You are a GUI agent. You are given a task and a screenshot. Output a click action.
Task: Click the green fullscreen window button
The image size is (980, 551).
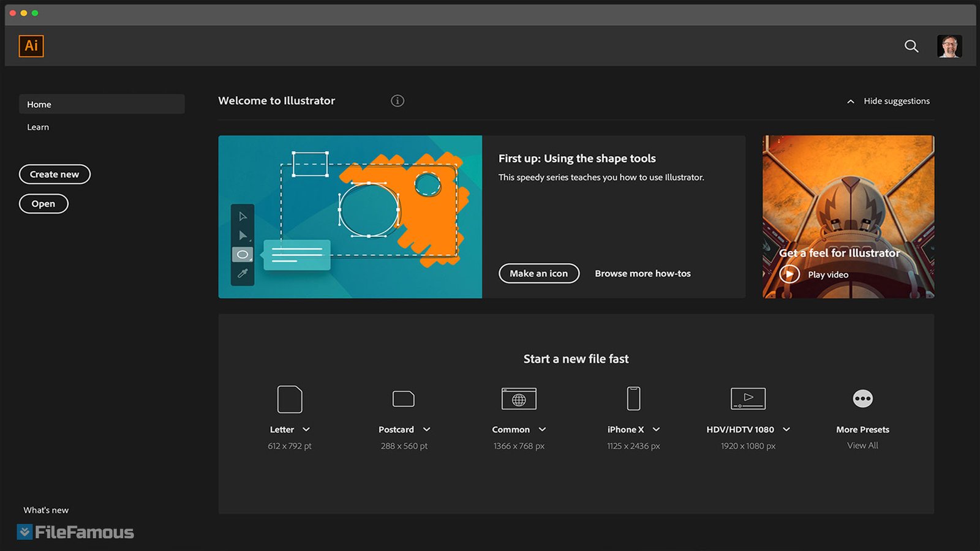pyautogui.click(x=35, y=13)
